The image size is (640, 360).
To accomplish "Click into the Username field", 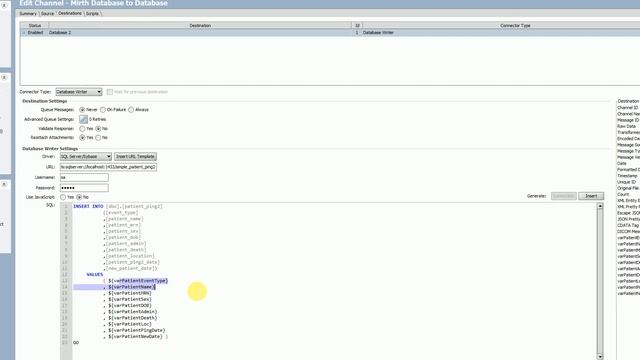I will [84, 178].
